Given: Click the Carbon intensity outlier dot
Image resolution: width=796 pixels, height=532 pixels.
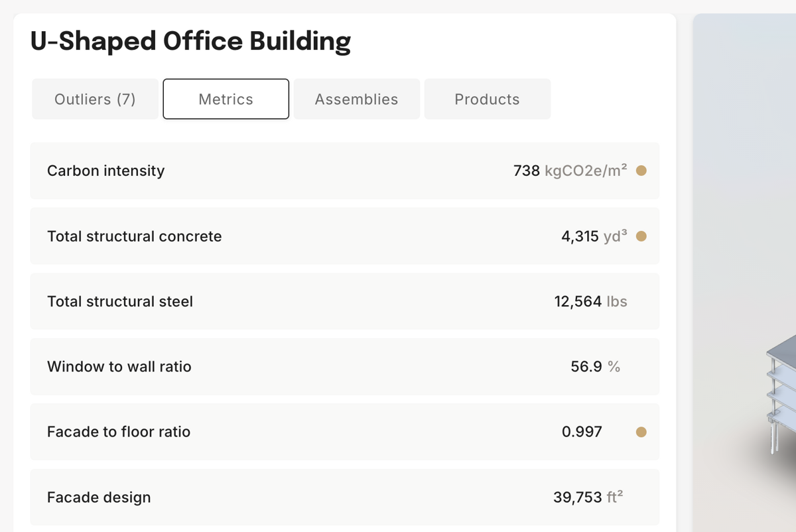Looking at the screenshot, I should pyautogui.click(x=641, y=170).
